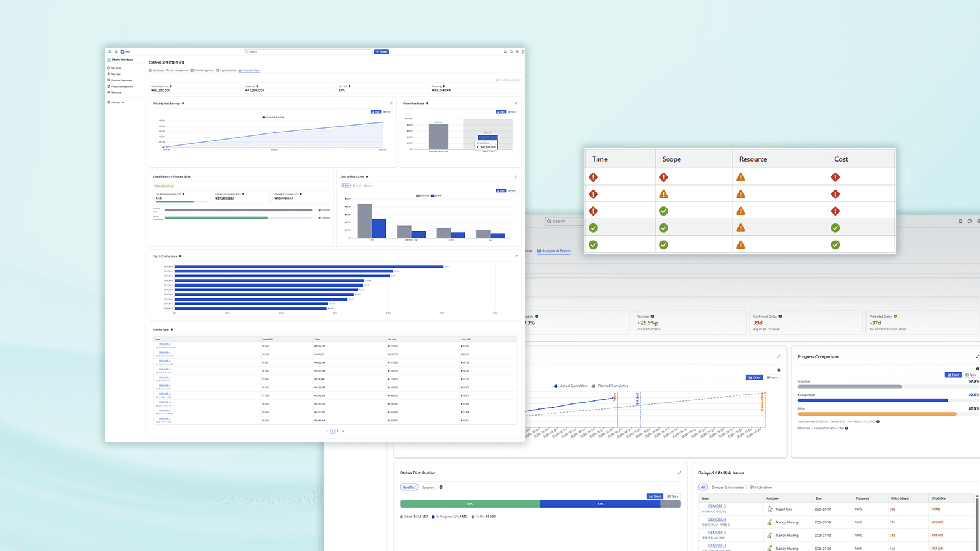Click info icon beside Cost by Role / Level
This screenshot has height=551, width=980.
[367, 176]
